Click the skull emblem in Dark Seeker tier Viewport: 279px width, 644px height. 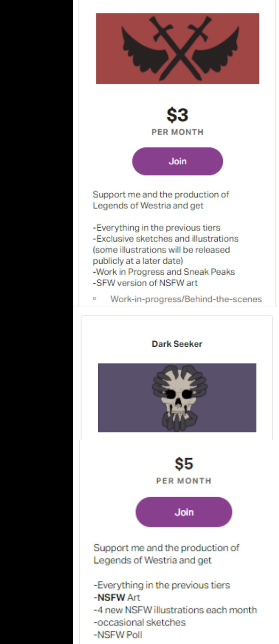click(x=179, y=397)
